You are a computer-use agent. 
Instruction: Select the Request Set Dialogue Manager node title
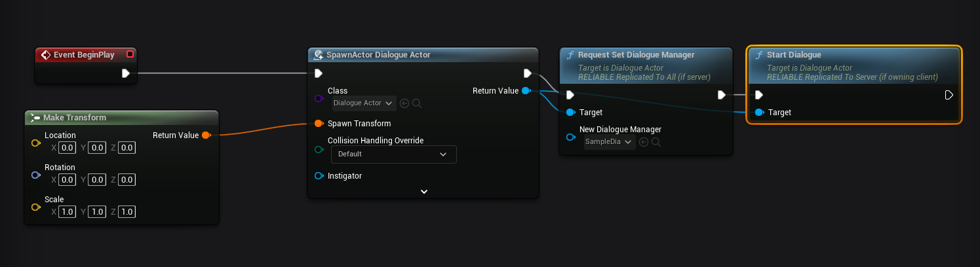coord(636,55)
